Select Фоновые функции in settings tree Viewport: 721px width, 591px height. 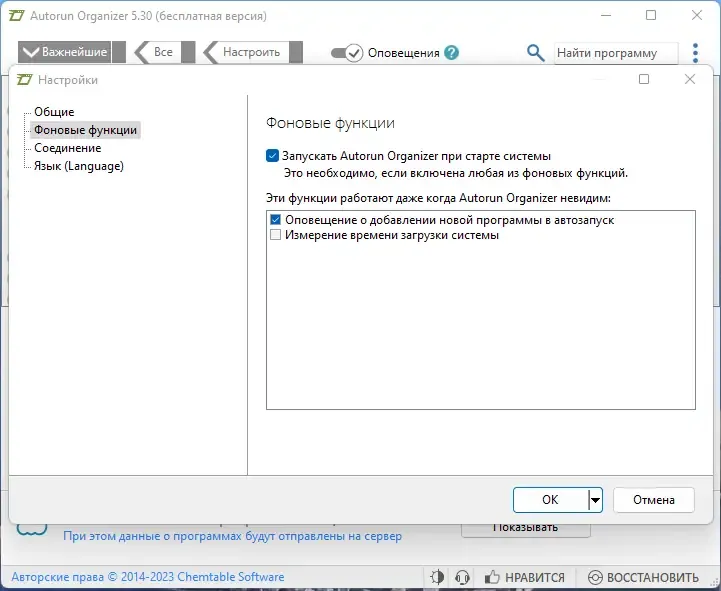tap(86, 130)
